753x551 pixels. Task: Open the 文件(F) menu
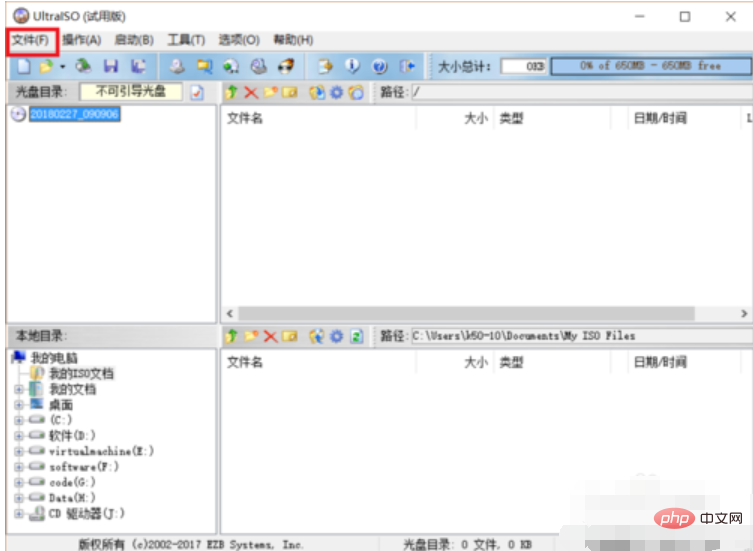pyautogui.click(x=30, y=40)
